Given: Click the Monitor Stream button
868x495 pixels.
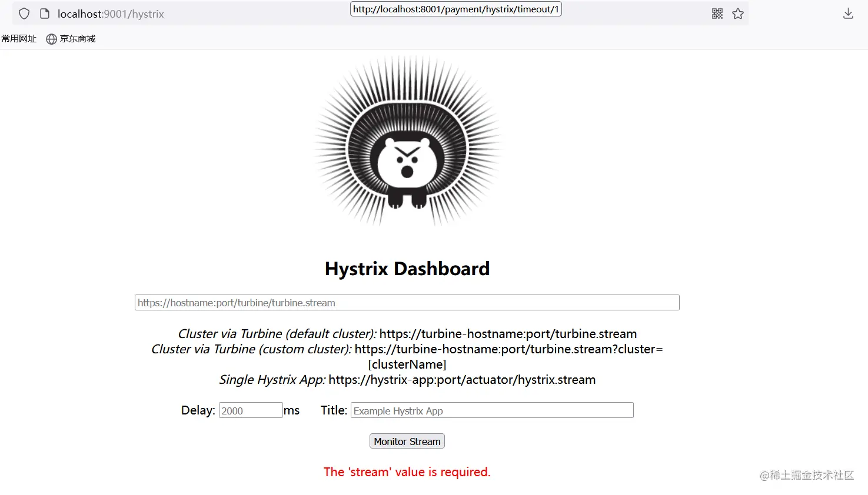Looking at the screenshot, I should (x=407, y=442).
